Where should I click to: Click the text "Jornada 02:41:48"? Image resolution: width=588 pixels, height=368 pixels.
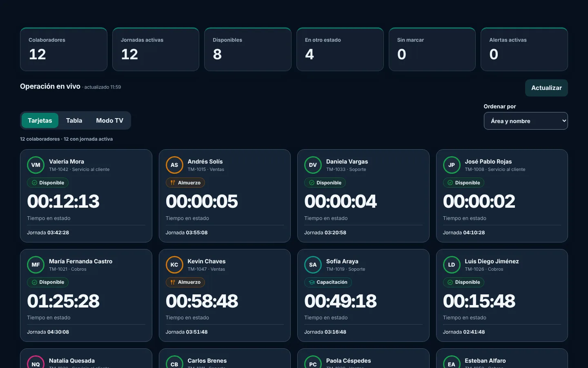[464, 332]
